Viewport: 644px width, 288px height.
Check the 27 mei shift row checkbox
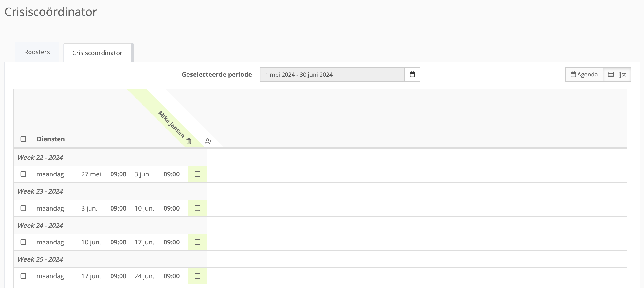click(23, 174)
